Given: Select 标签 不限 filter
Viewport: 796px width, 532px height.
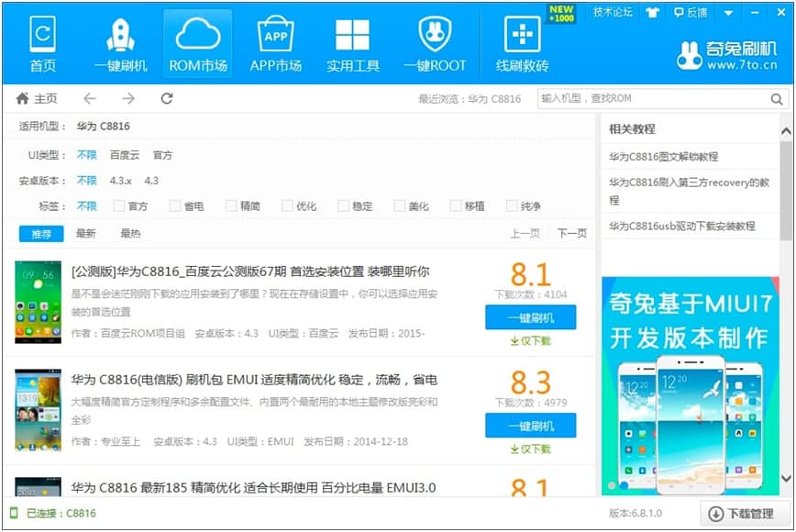Looking at the screenshot, I should pyautogui.click(x=87, y=205).
